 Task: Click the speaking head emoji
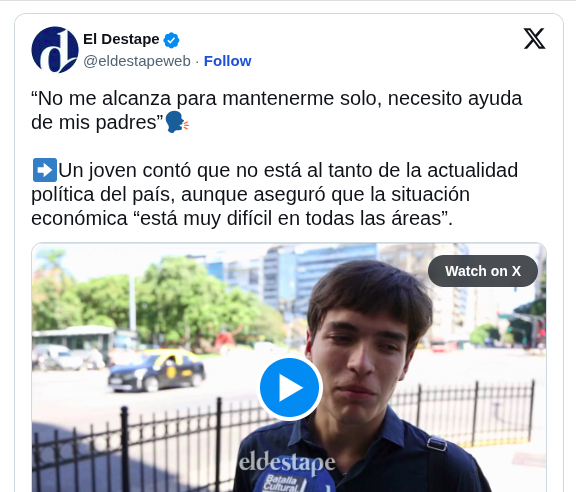(177, 122)
